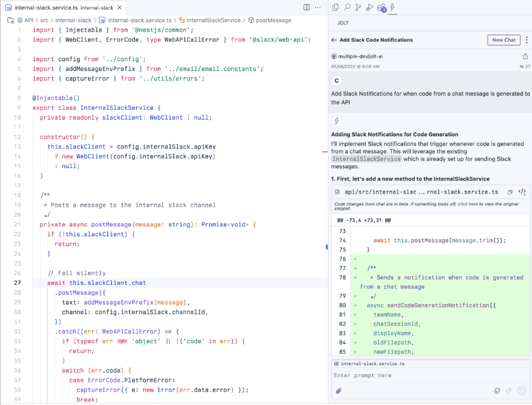Click the view count eye icon
This screenshot has width=532, height=405.
coord(522,66)
